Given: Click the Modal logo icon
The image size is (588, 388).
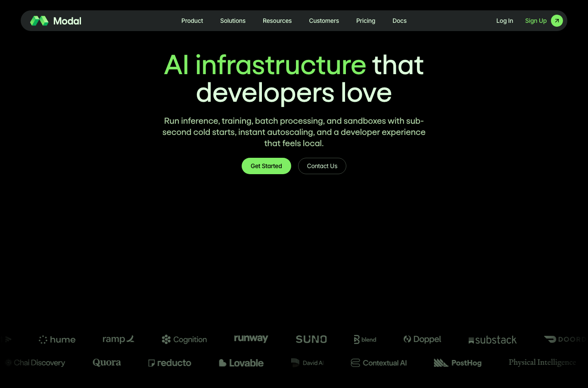Looking at the screenshot, I should 39,21.
